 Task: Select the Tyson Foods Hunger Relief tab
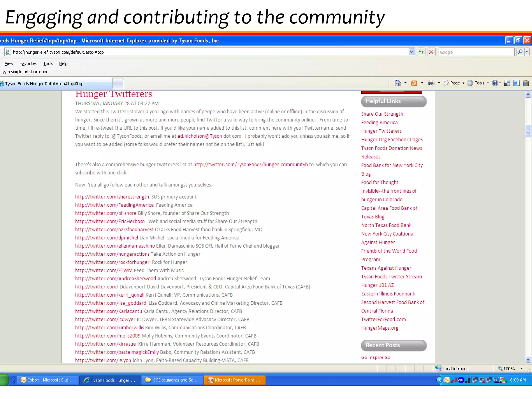point(56,84)
